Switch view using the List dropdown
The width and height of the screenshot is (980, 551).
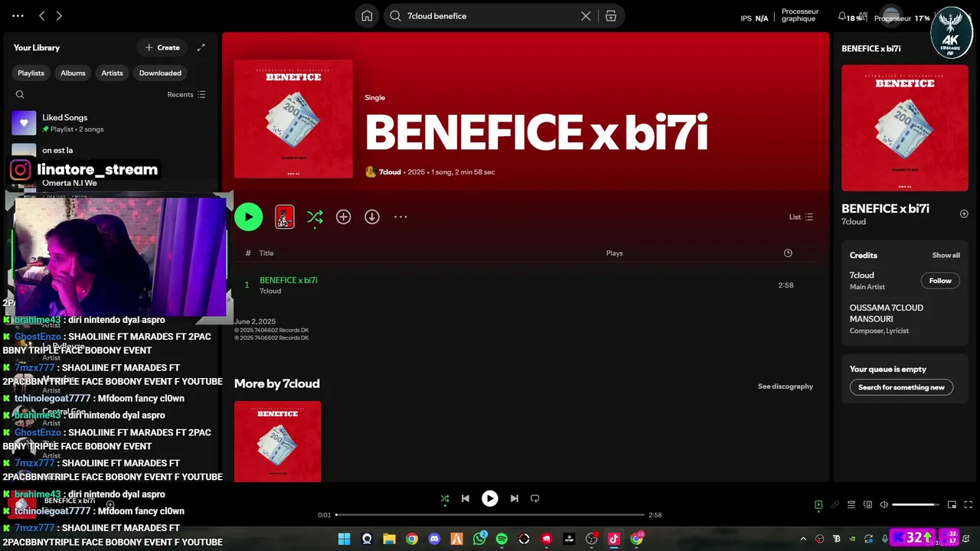(x=801, y=217)
